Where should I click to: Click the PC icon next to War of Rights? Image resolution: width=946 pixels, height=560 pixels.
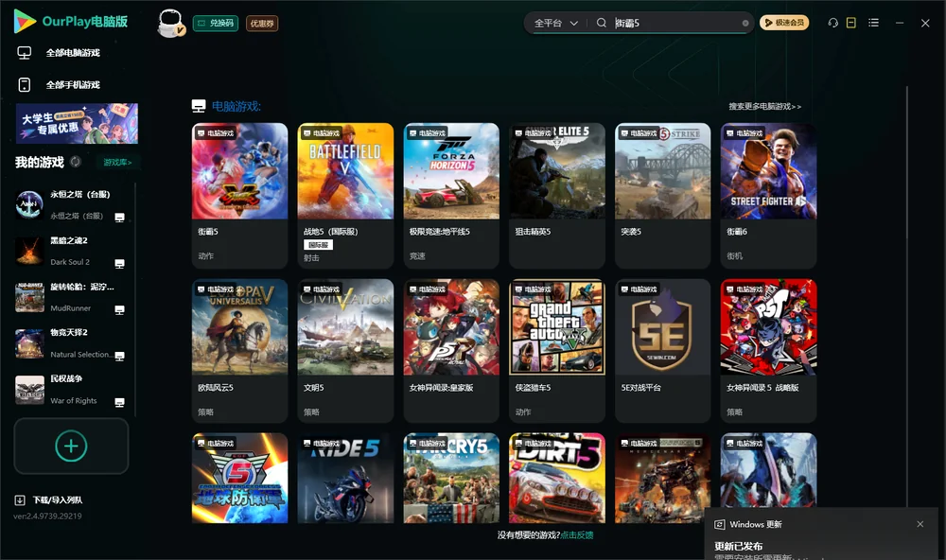click(119, 403)
